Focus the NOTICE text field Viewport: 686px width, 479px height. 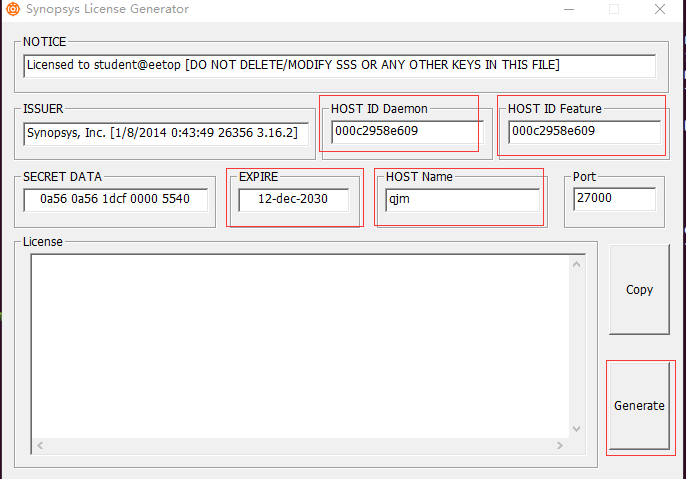pos(340,66)
